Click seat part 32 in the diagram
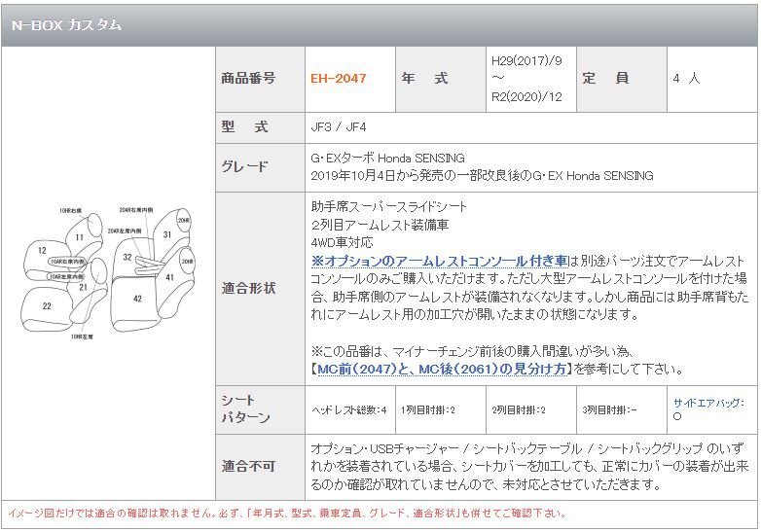 click(127, 257)
